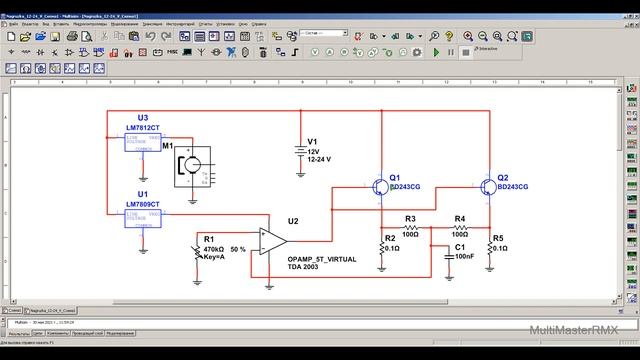Select capacitor C1 100nF
The height and width of the screenshot is (360, 640).
(449, 256)
